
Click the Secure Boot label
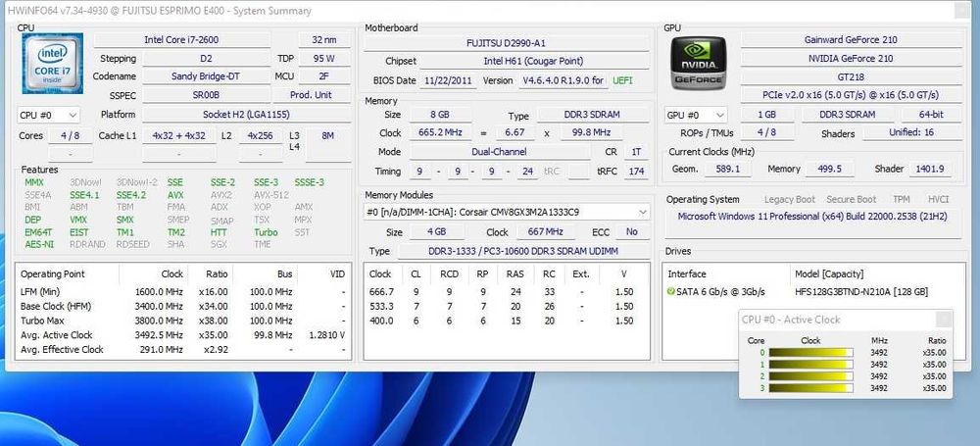pos(852,200)
